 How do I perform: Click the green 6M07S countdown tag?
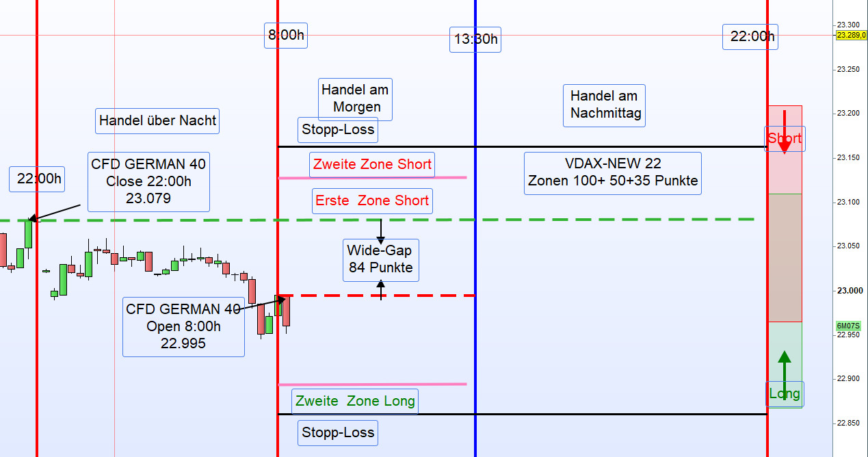click(847, 326)
